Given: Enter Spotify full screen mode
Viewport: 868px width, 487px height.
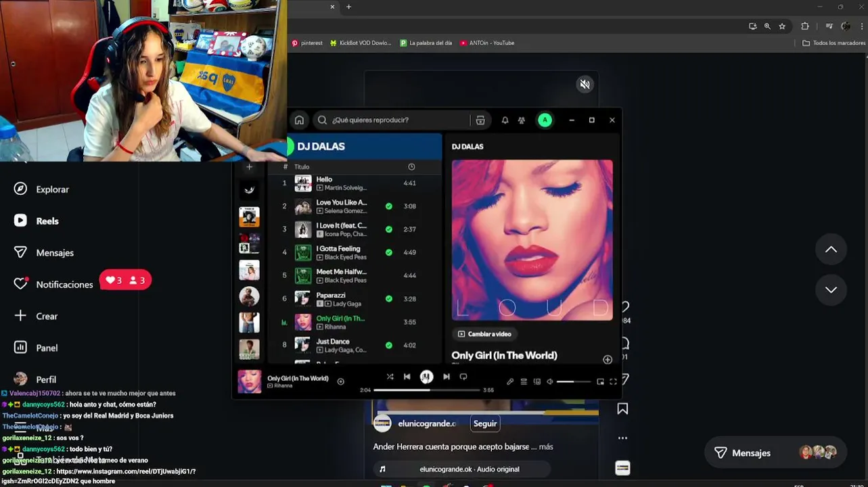Looking at the screenshot, I should point(613,382).
